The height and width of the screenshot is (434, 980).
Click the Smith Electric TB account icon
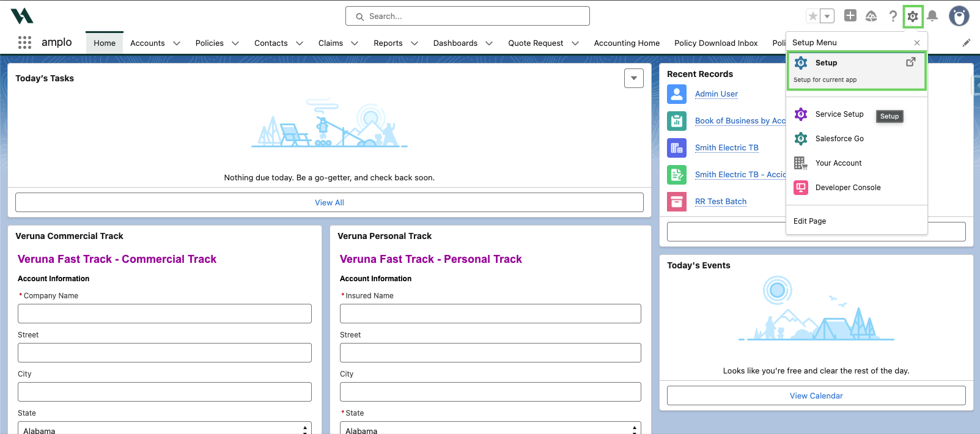click(x=677, y=148)
